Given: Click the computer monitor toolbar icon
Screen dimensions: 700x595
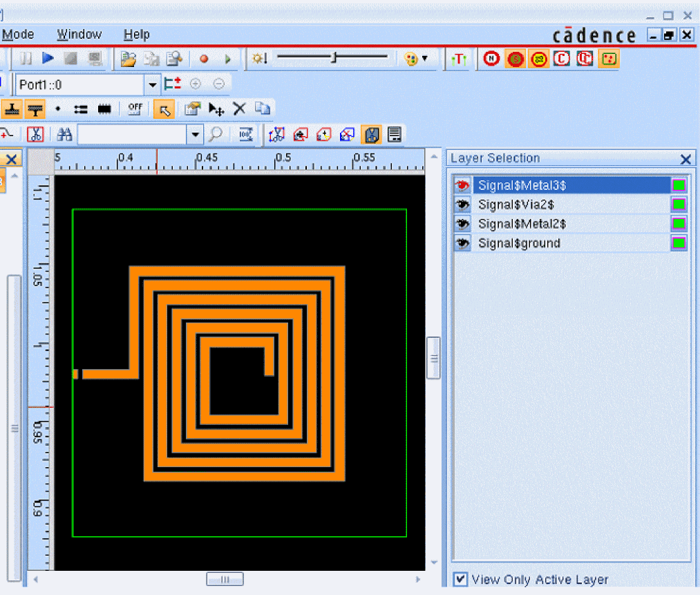Looking at the screenshot, I should point(94,58).
